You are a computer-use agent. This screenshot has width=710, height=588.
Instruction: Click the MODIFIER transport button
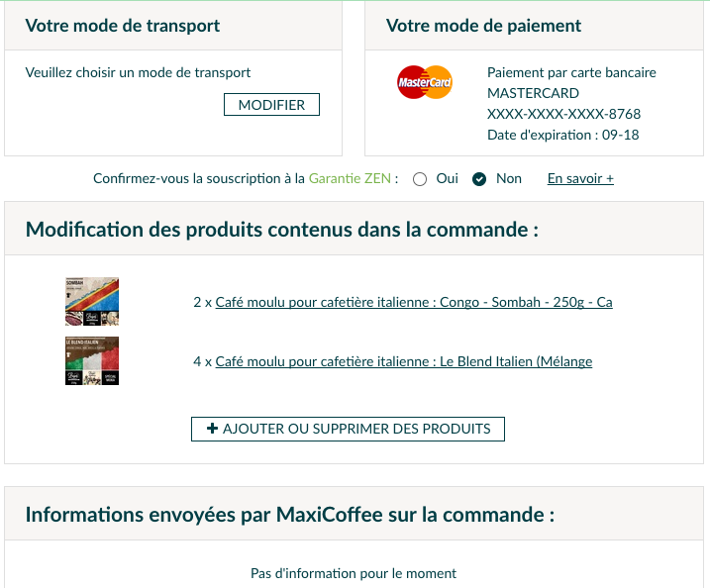(x=271, y=105)
